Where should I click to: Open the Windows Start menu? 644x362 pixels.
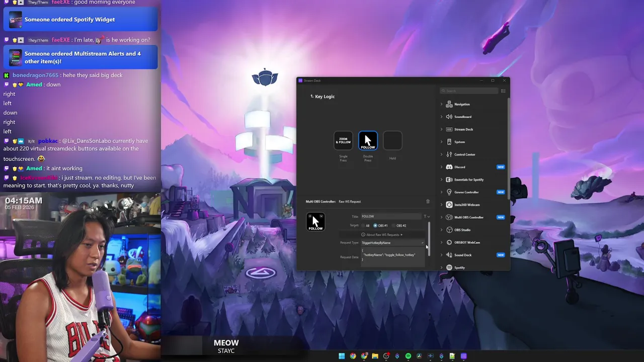coord(342,356)
